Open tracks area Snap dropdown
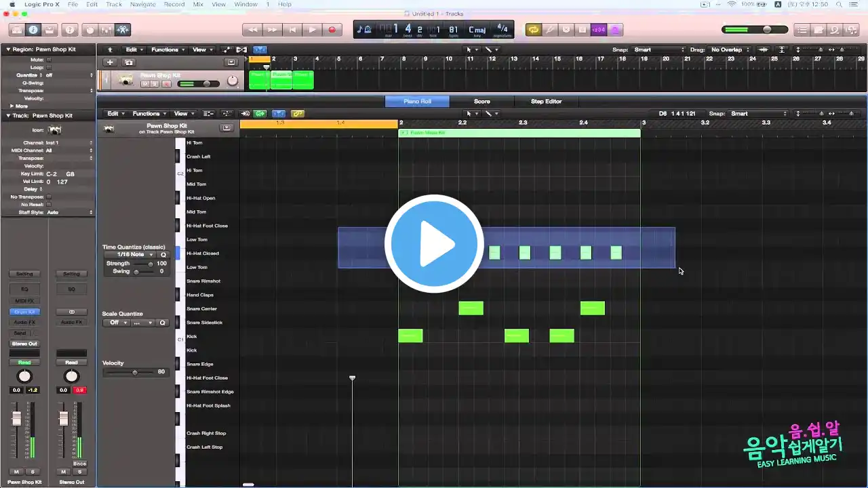 click(x=659, y=49)
